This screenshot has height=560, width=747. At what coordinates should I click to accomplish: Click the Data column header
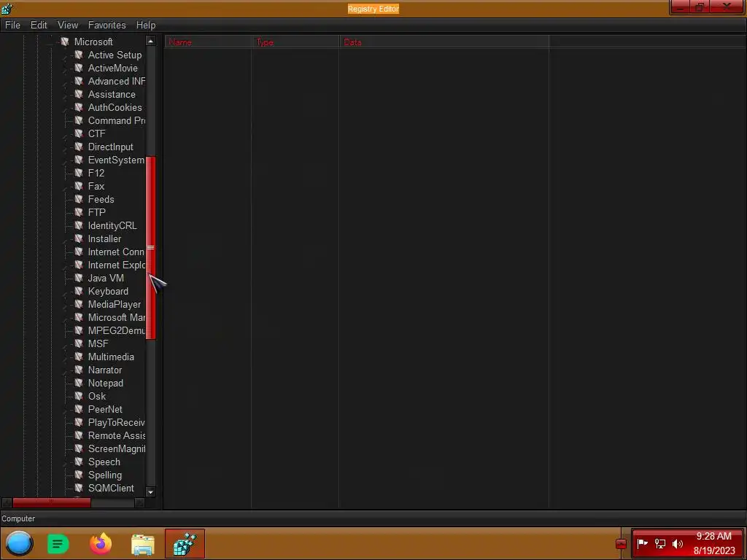[444, 42]
